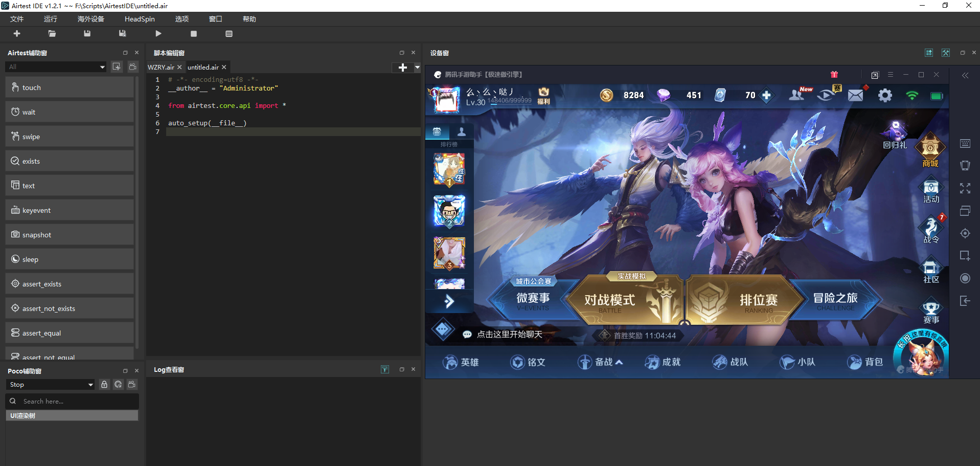Image resolution: width=980 pixels, height=466 pixels.
Task: Insert a text command
Action: [70, 186]
